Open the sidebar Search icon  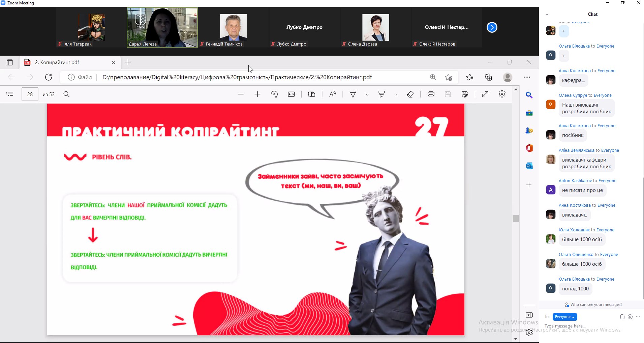click(529, 95)
